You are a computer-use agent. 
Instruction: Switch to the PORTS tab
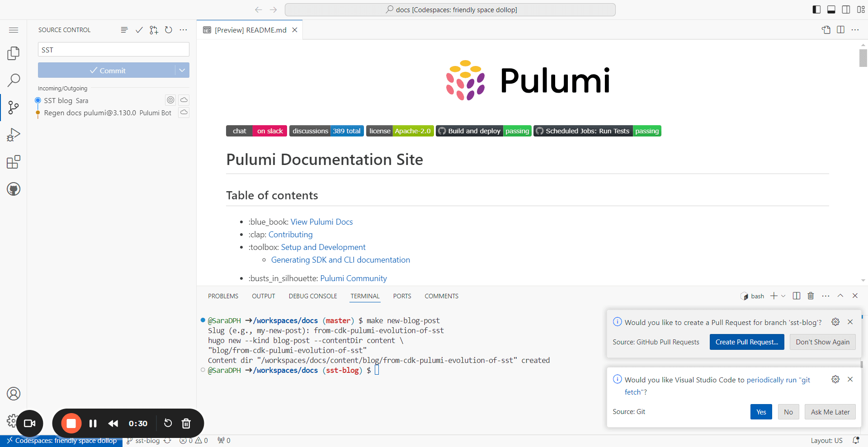click(x=402, y=296)
